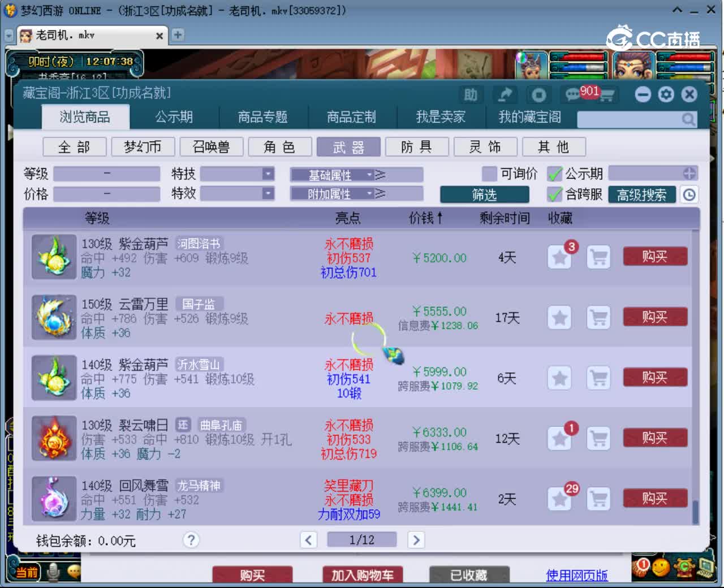Select 角色 category filter

[279, 147]
